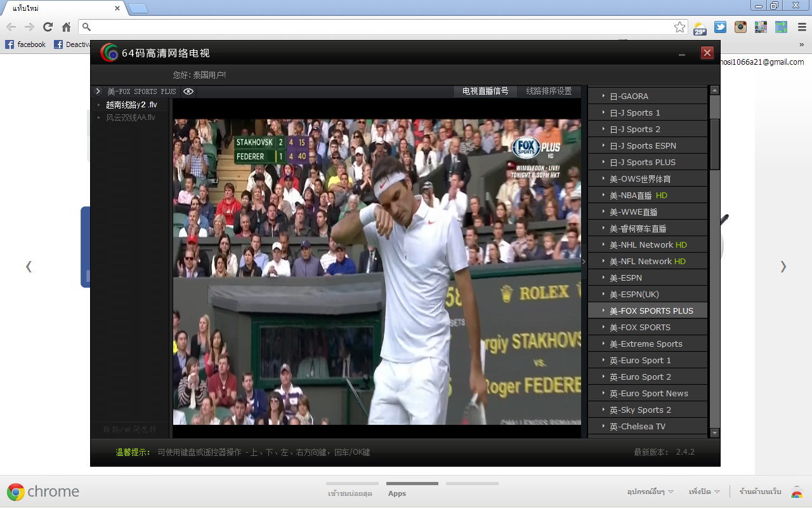Viewport: 812px width, 508px height.
Task: Open the facebook bookmark
Action: pos(25,44)
